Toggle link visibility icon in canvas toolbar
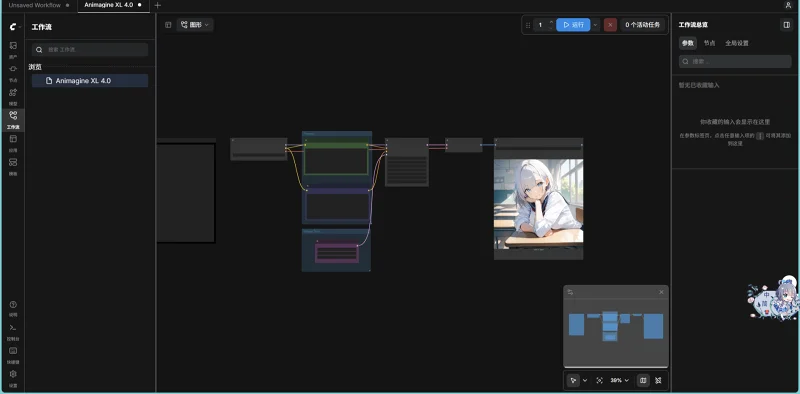The width and height of the screenshot is (800, 394). tap(658, 380)
